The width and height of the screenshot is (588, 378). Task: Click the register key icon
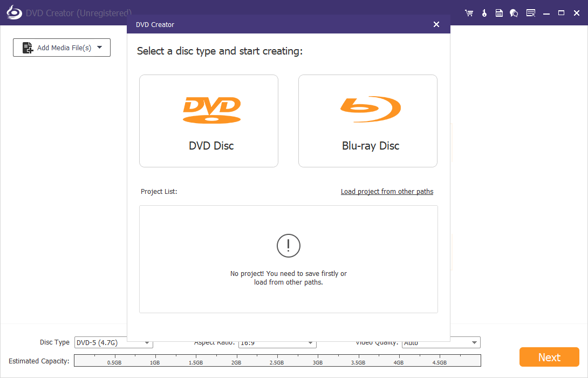tap(484, 13)
